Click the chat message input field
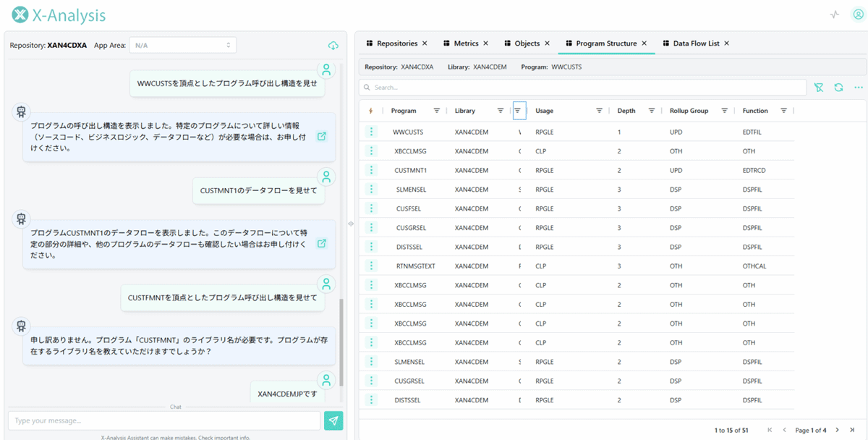Image resolution: width=868 pixels, height=440 pixels. (x=164, y=420)
